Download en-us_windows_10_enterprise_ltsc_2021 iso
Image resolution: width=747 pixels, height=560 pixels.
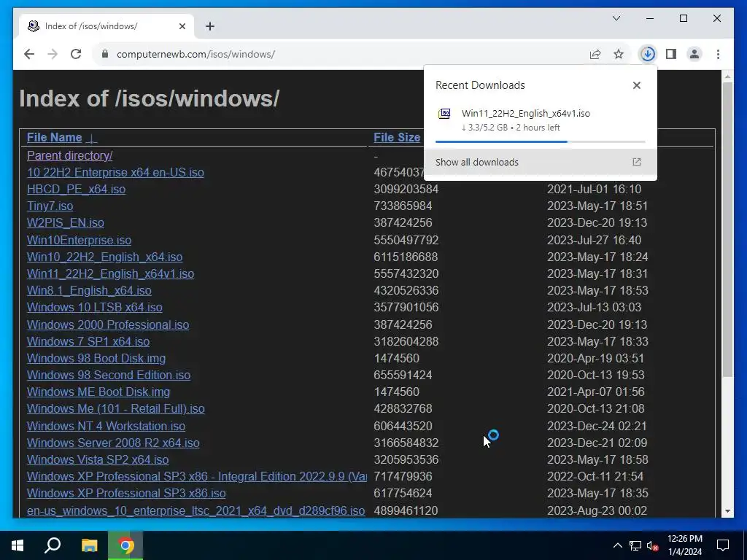pos(196,510)
